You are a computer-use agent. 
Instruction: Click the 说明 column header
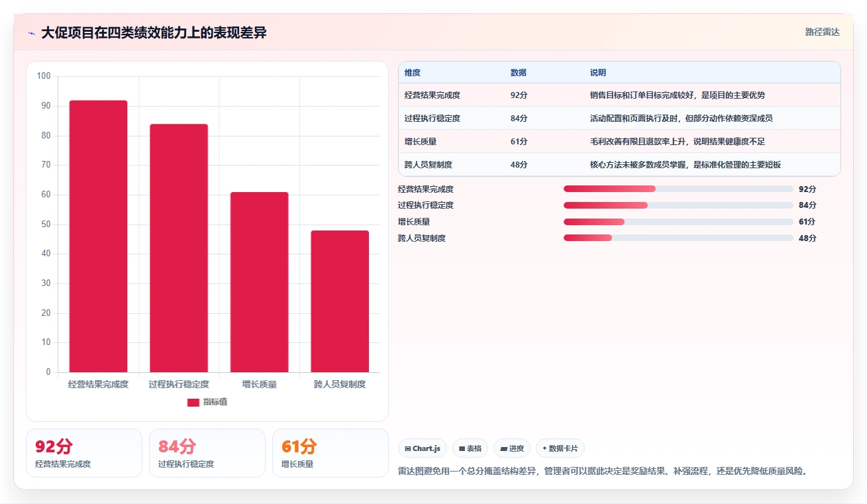point(598,73)
